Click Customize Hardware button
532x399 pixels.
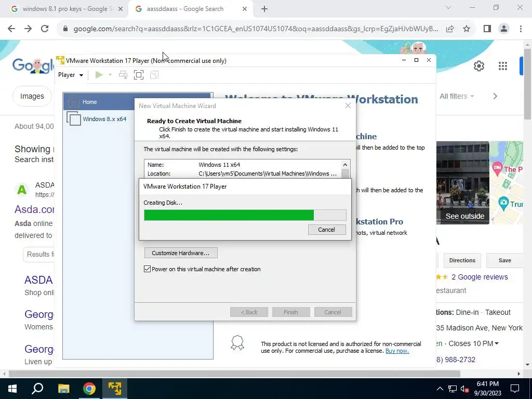coord(181,253)
